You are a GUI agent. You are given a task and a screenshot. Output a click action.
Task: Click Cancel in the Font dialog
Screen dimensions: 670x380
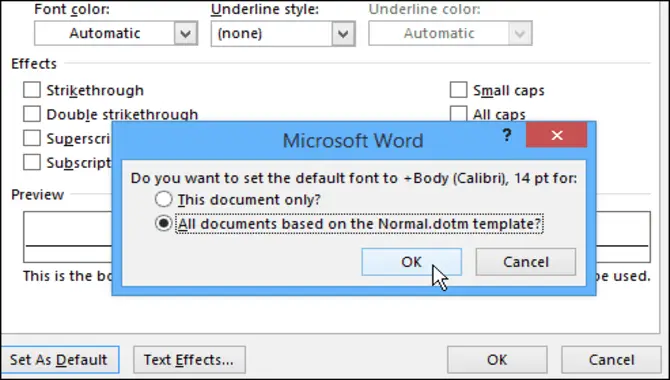point(611,359)
